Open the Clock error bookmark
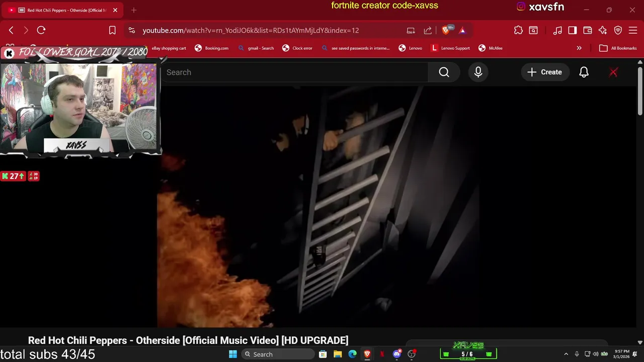The height and width of the screenshot is (362, 644). pyautogui.click(x=297, y=48)
